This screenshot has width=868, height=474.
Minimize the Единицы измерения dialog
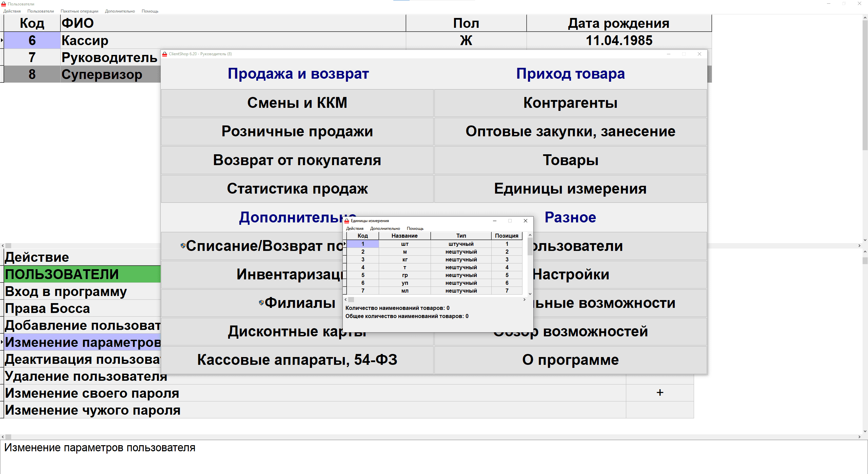(x=494, y=221)
